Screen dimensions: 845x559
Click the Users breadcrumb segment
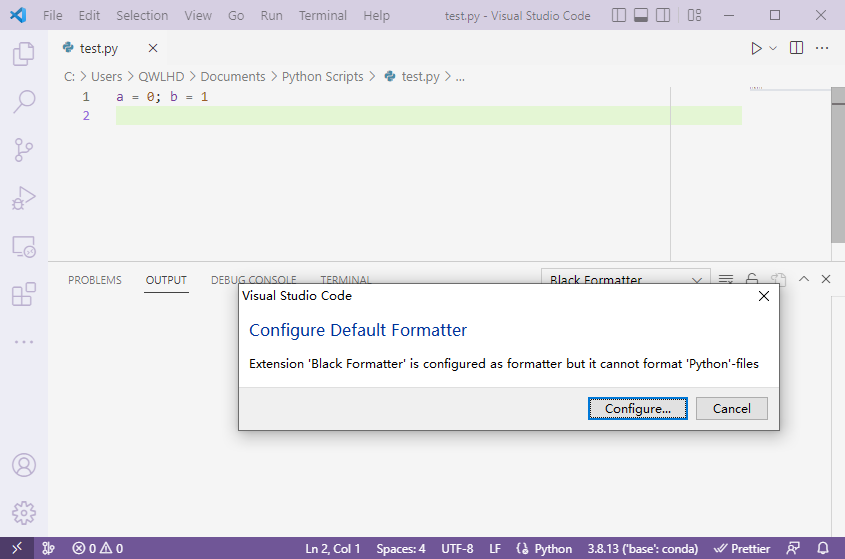click(x=106, y=77)
